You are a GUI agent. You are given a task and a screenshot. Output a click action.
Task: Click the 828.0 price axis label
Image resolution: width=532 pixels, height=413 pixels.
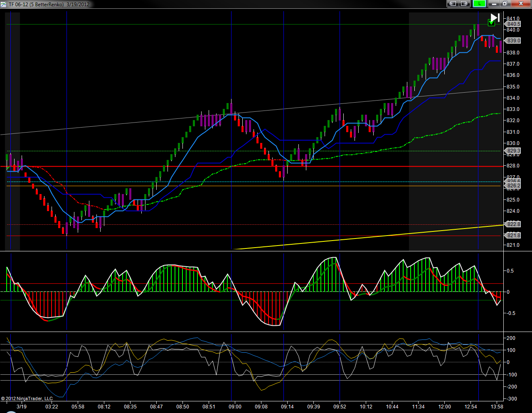click(513, 166)
